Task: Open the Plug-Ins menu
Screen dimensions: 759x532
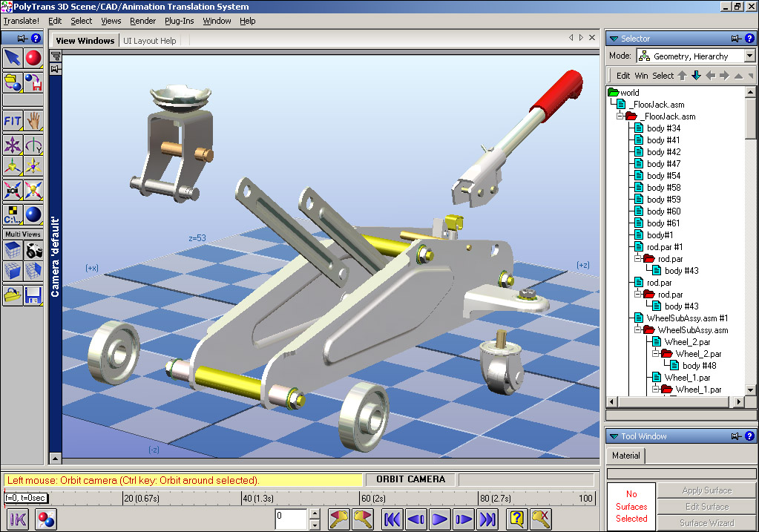Action: click(180, 21)
